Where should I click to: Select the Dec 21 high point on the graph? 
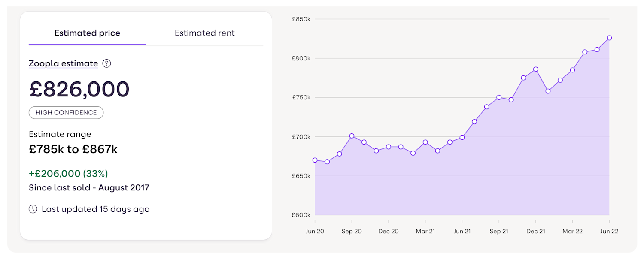(536, 69)
